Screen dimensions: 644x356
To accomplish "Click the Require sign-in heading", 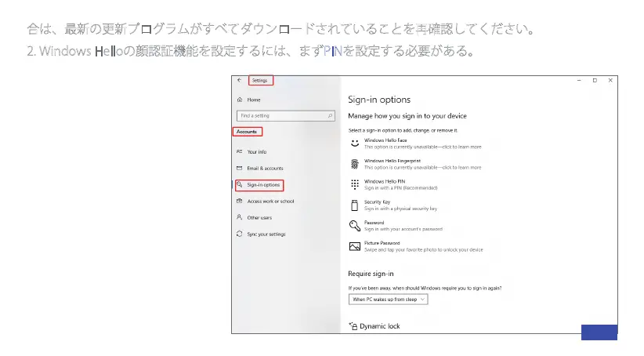I will coord(371,274).
